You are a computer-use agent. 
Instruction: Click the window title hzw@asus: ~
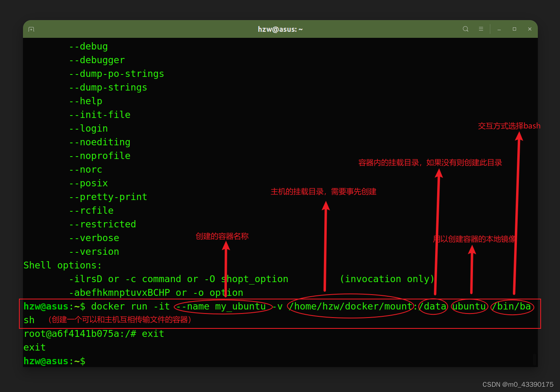(280, 29)
